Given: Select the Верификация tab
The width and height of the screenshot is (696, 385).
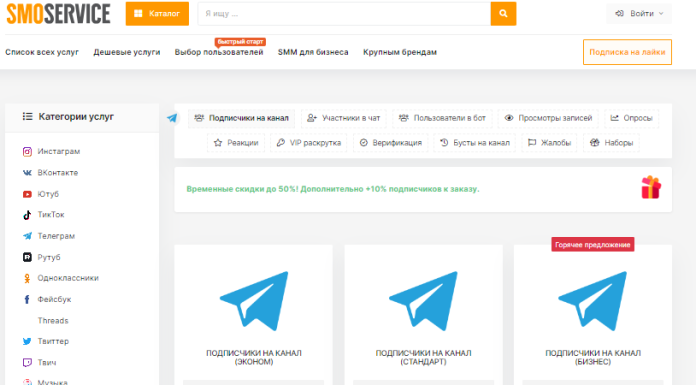Looking at the screenshot, I should [391, 143].
